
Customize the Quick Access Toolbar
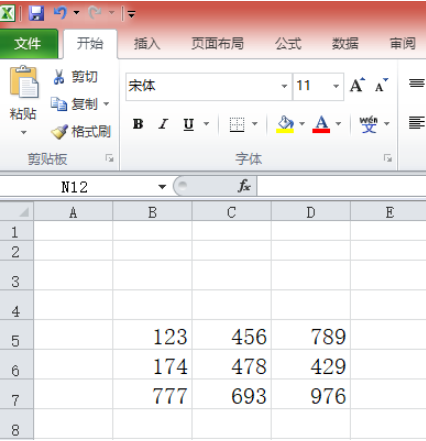[x=131, y=14]
